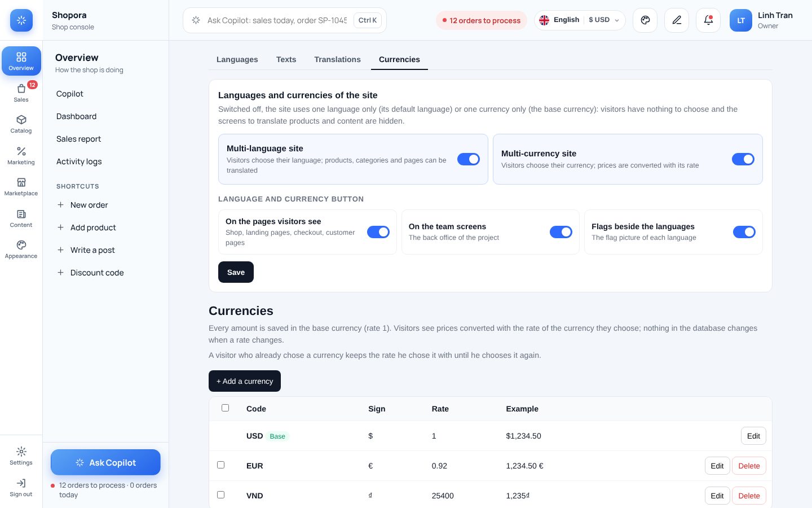Open the English / USD language currency dropdown

pos(580,20)
